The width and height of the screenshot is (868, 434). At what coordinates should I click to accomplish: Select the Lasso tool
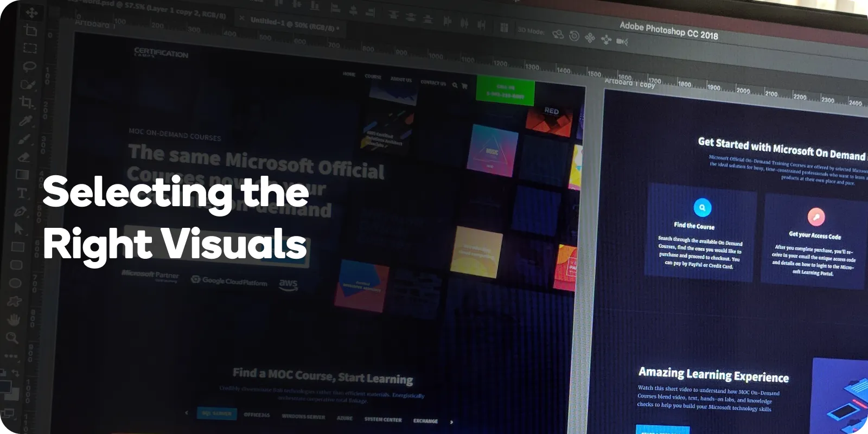click(x=29, y=66)
